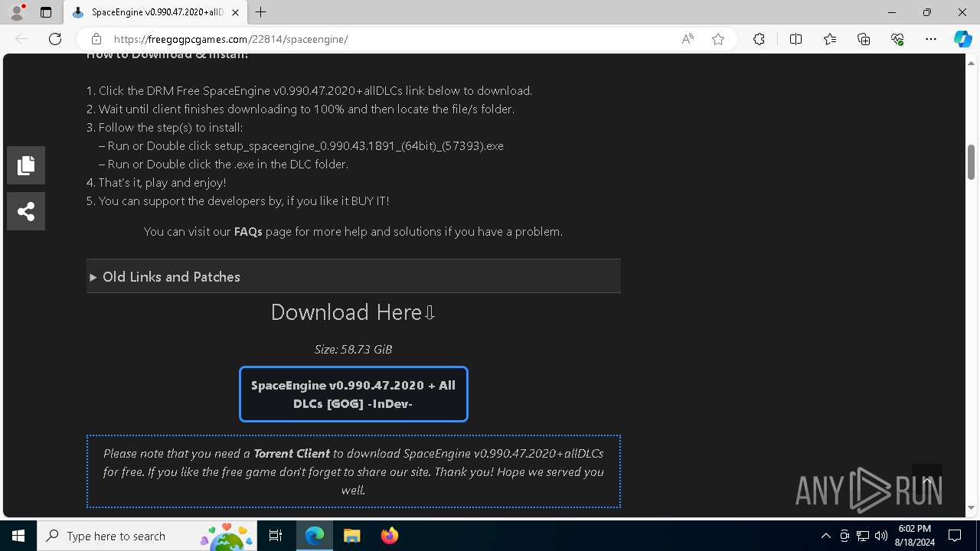
Task: Click the scrollbar down arrow
Action: point(971,507)
